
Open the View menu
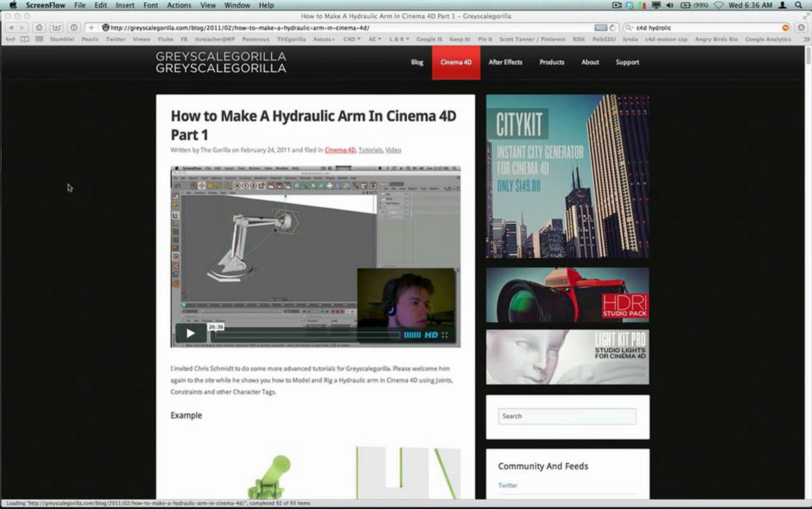point(208,5)
